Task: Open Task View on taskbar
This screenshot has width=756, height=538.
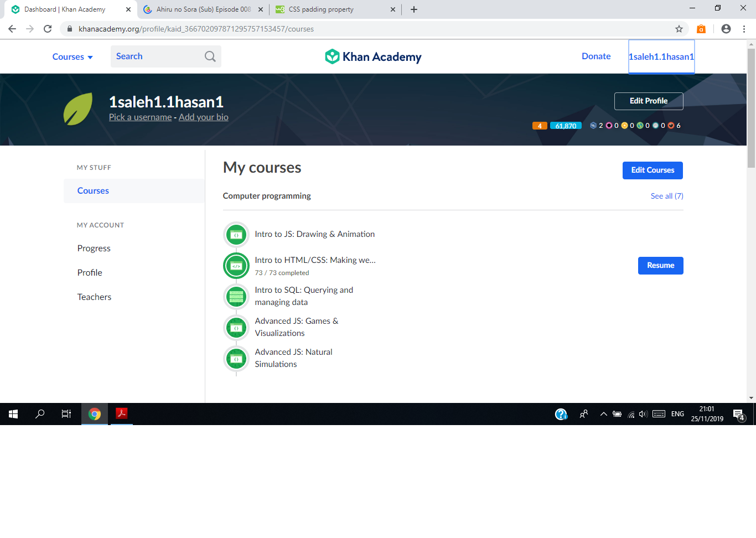Action: 66,414
